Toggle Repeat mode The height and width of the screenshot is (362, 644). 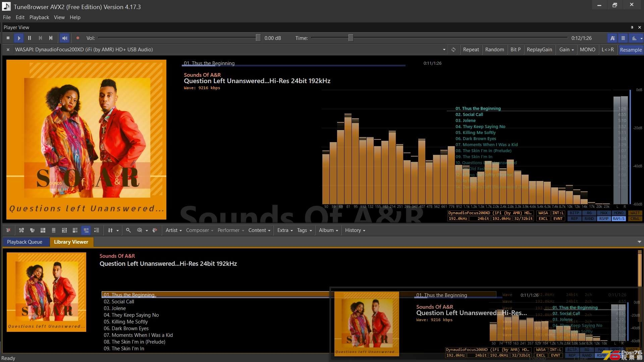471,50
